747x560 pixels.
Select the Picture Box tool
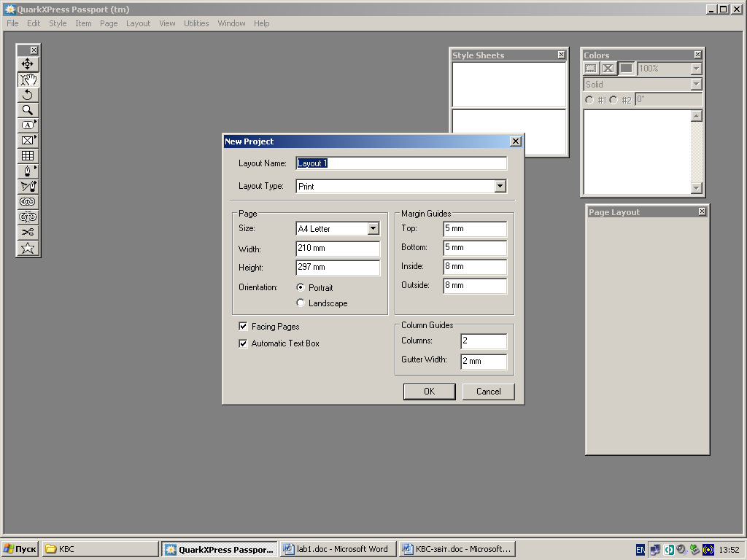pyautogui.click(x=28, y=141)
